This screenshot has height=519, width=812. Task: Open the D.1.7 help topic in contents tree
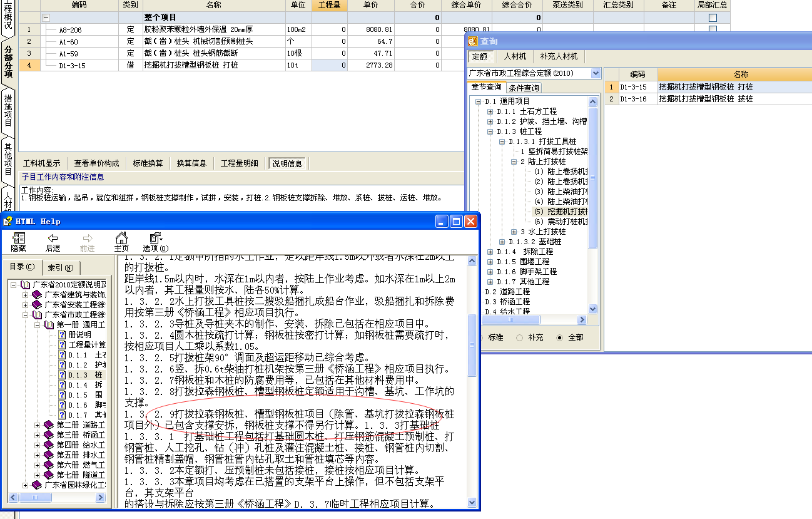pos(82,414)
